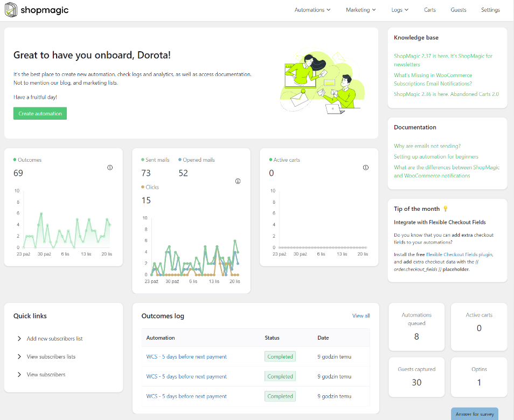
Task: Open info icon on Sent mails chart
Action: tap(238, 181)
